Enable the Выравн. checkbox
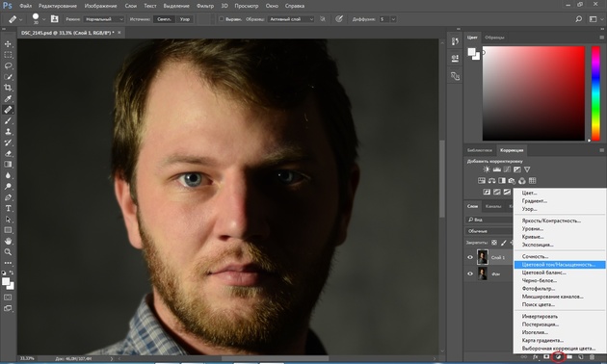 pyautogui.click(x=222, y=19)
